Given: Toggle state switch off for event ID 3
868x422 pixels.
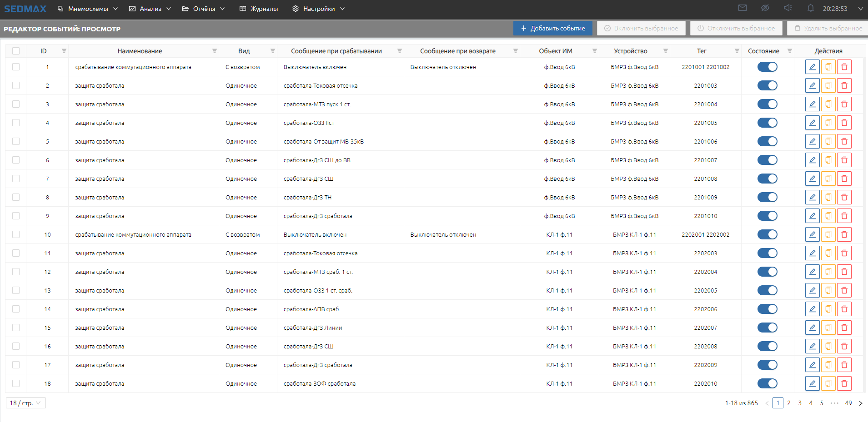Looking at the screenshot, I should [x=767, y=104].
